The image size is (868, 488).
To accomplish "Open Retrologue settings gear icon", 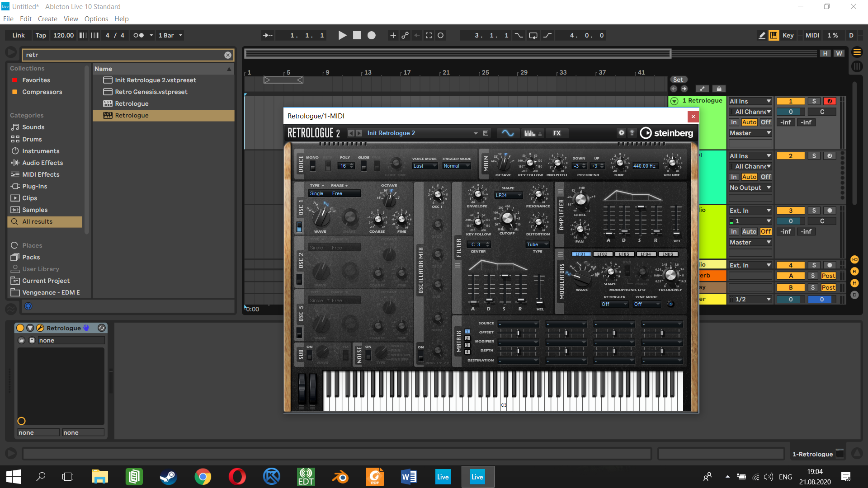I will [622, 133].
